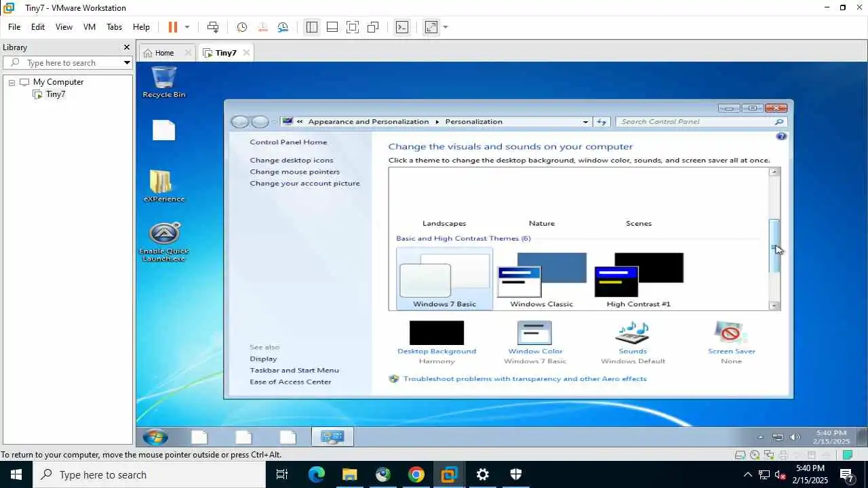Viewport: 868px width, 488px height.
Task: Click Personalization taskbar button in guest
Action: 332,437
